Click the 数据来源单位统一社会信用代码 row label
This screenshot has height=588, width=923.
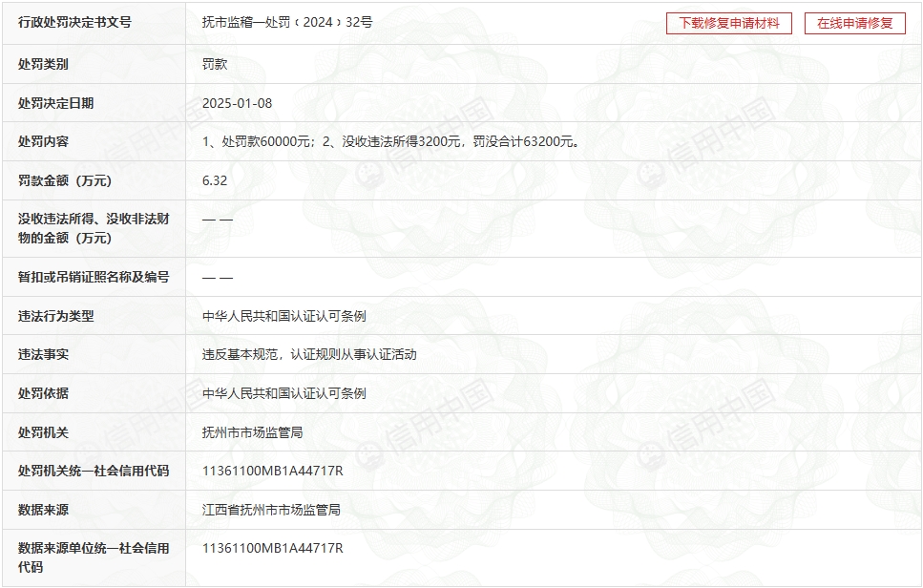point(94,557)
